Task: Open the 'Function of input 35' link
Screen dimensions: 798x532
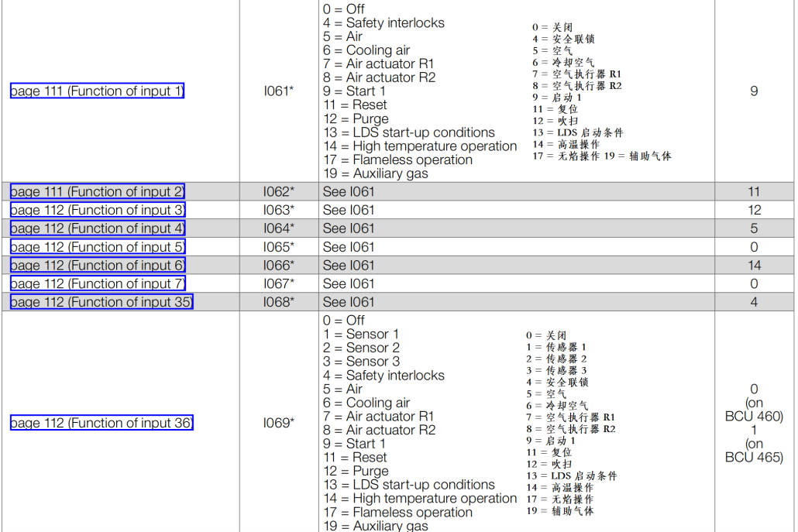Action: 101,302
